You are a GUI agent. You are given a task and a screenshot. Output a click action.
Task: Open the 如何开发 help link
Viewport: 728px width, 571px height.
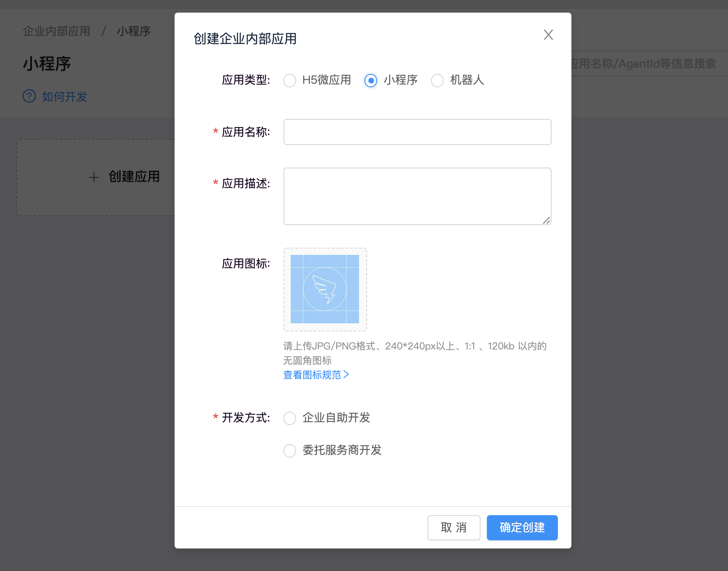click(64, 97)
